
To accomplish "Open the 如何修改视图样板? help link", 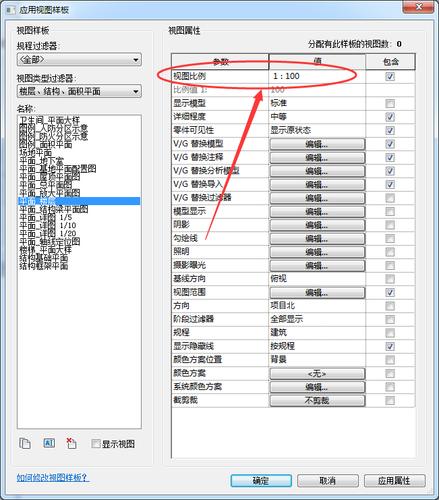I will (53, 477).
